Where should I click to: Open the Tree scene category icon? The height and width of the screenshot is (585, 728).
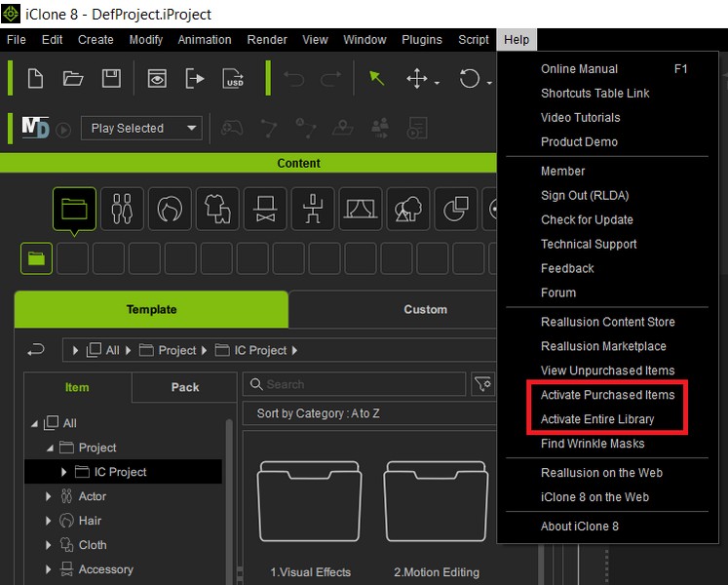408,209
